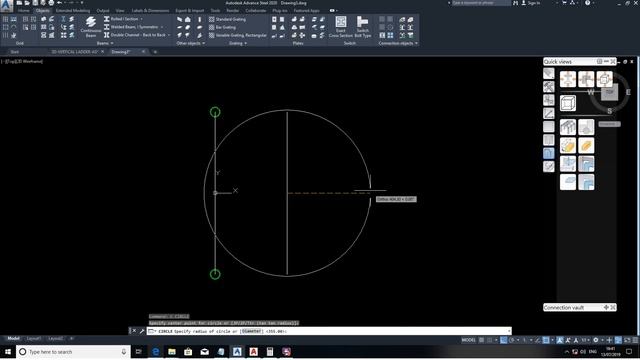Image resolution: width=640 pixels, height=360 pixels.
Task: Click the Help question mark icon
Action: (x=587, y=3)
